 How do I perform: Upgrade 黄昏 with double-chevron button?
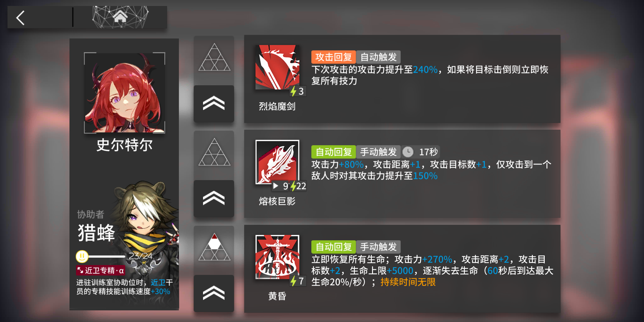(x=214, y=293)
